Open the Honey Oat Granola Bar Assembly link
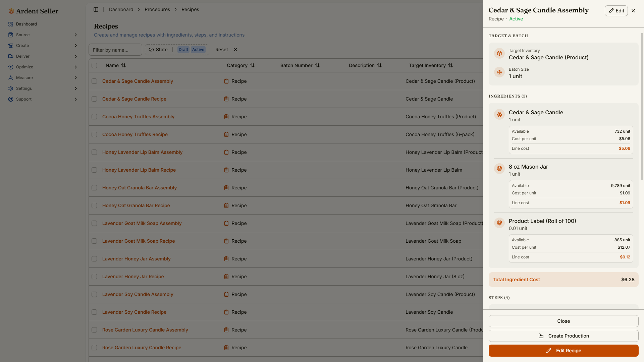 (x=140, y=188)
